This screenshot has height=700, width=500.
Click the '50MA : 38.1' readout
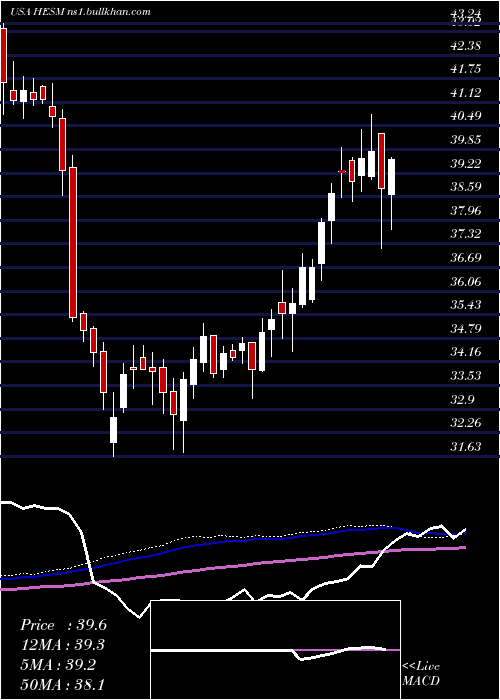pos(63,684)
